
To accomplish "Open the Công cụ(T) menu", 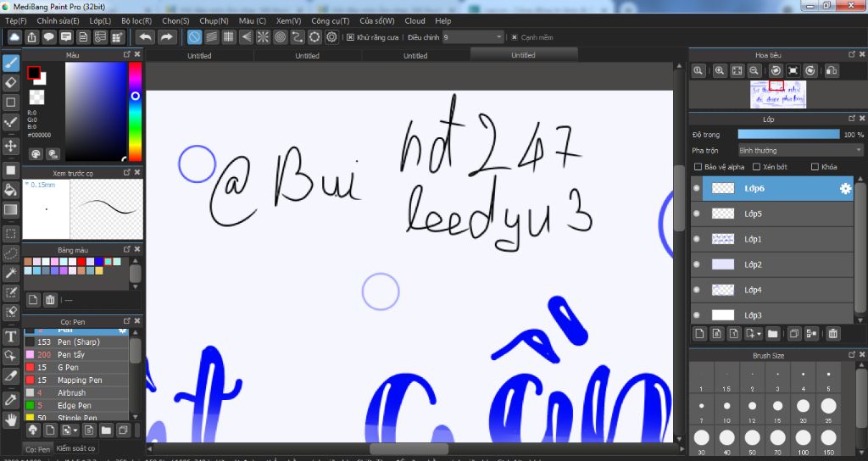I will click(x=330, y=20).
